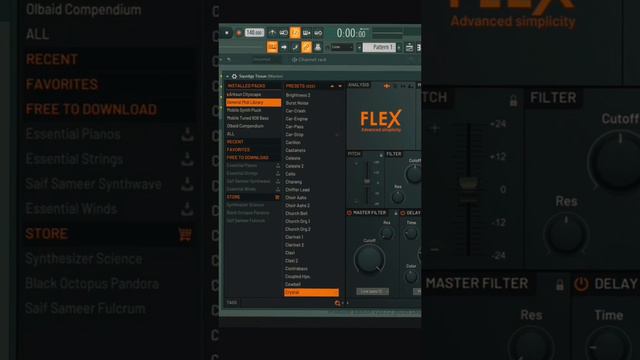Expand plugin menu arrow beside the gear
The width and height of the screenshot is (640, 360).
[227, 76]
